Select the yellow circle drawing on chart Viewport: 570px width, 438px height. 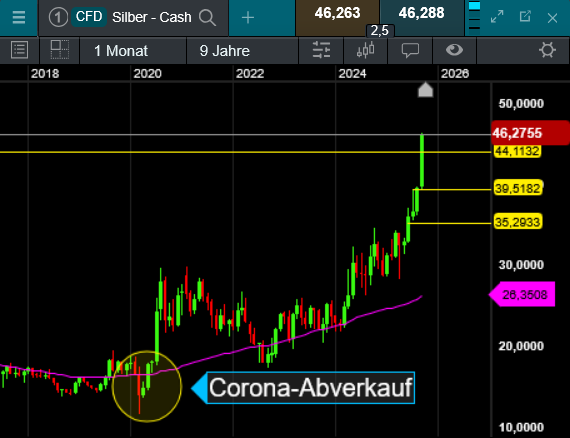[x=147, y=386]
